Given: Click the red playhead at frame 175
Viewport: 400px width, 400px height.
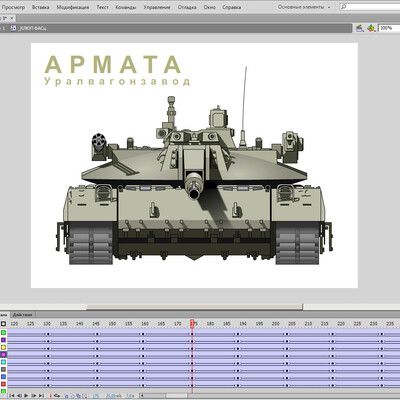Looking at the screenshot, I should [192, 323].
